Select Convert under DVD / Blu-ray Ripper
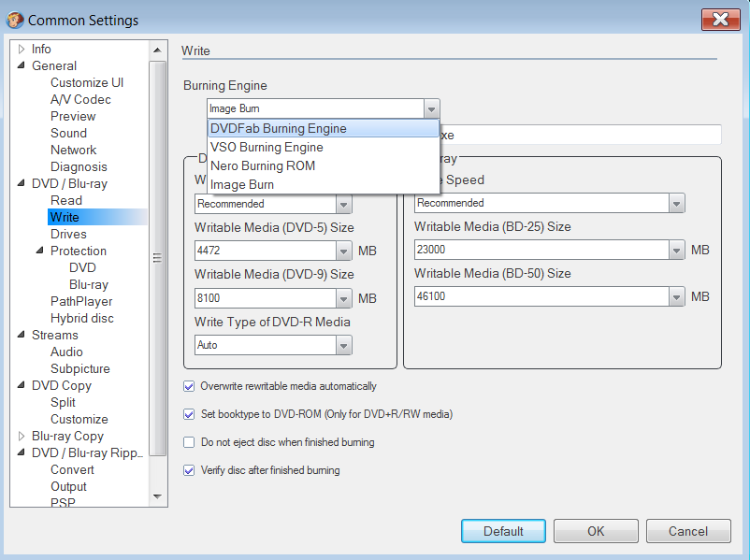Viewport: 750px width, 560px height. tap(73, 469)
